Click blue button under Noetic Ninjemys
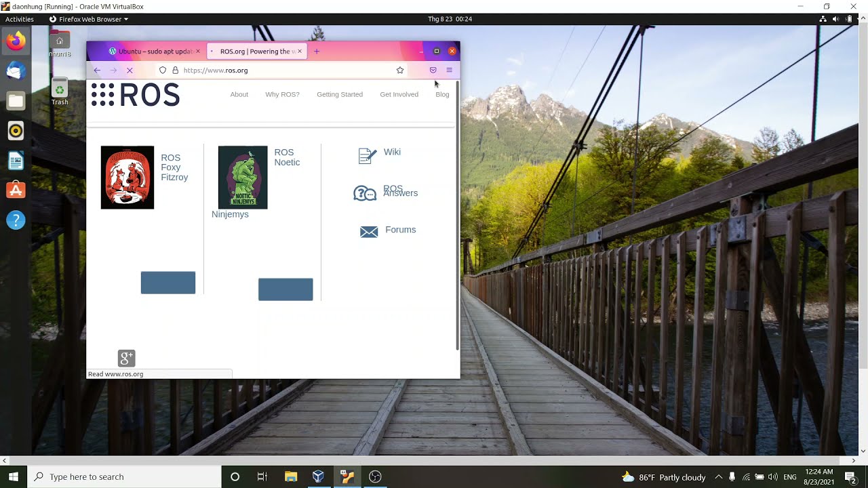The width and height of the screenshot is (868, 488). point(285,289)
